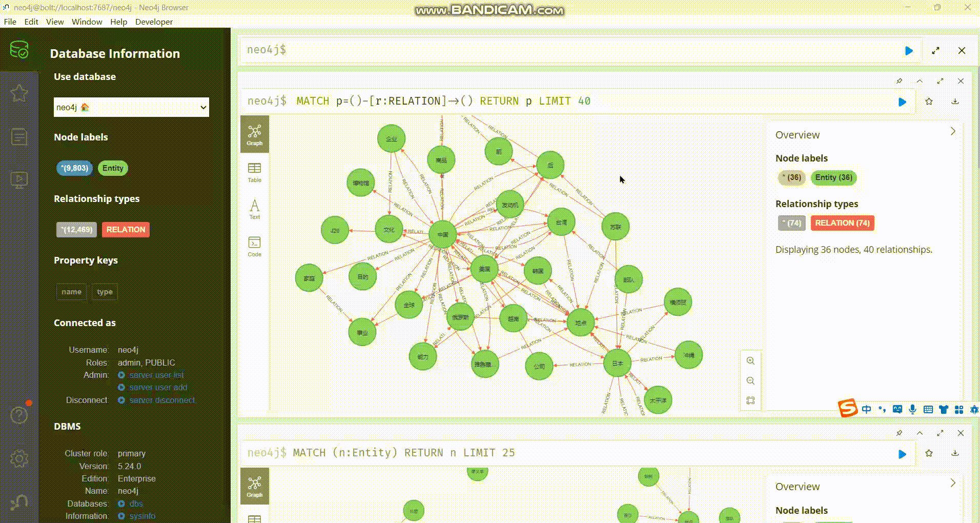Viewport: 980px width, 523px height.
Task: Select the red RELATION relationship type badge
Action: tap(126, 230)
